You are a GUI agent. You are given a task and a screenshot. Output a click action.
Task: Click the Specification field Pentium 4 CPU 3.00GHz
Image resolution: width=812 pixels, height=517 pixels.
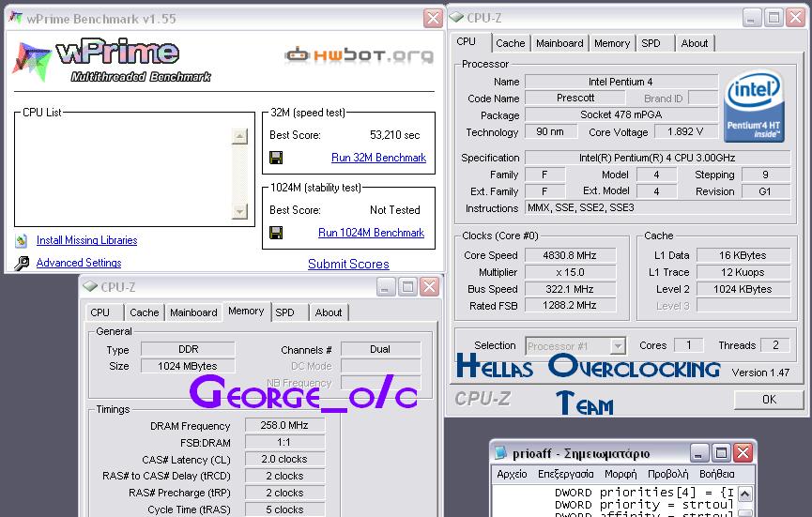tap(658, 158)
